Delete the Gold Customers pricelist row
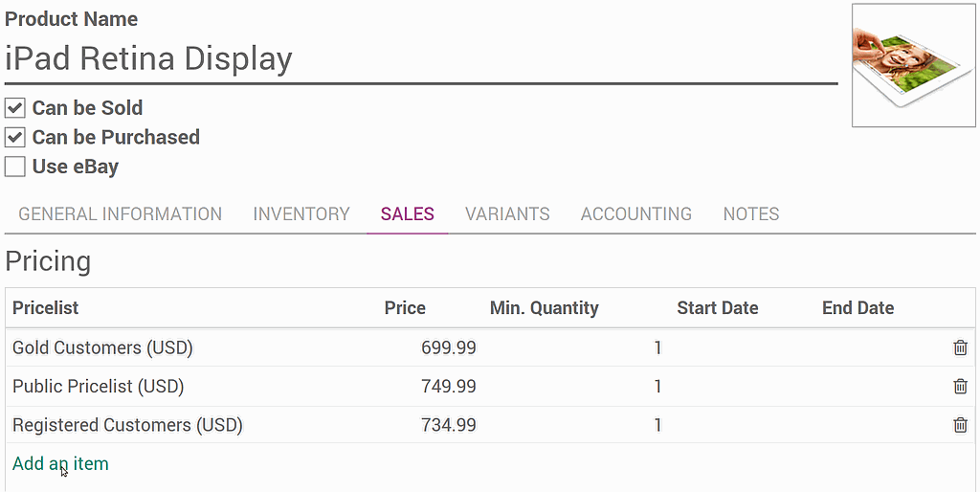 click(960, 347)
